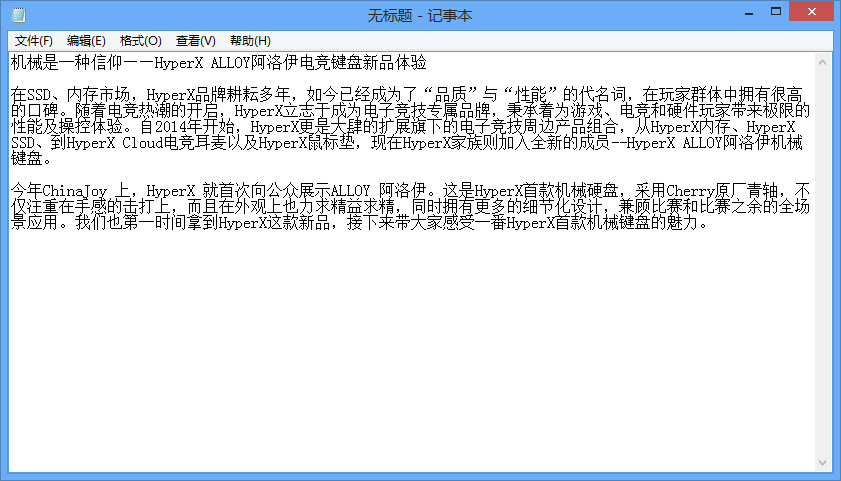Click the empty text area below the paragraphs

point(412,349)
